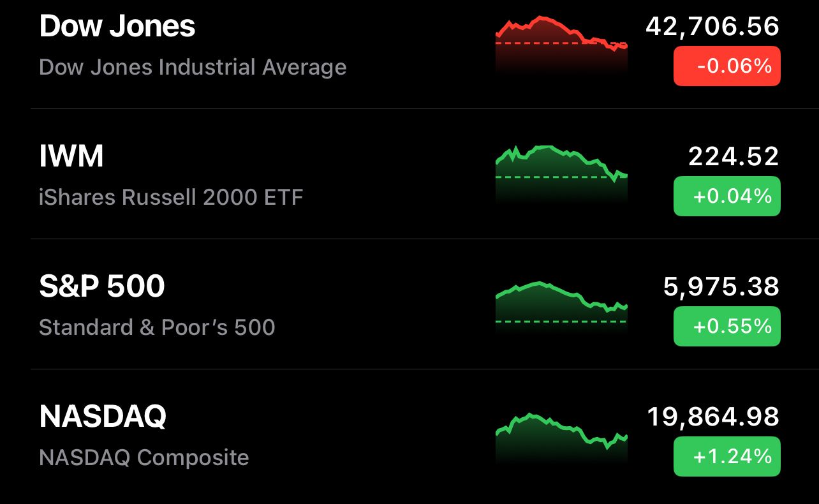
Task: Open the IWM sparkline chart
Action: [561, 175]
